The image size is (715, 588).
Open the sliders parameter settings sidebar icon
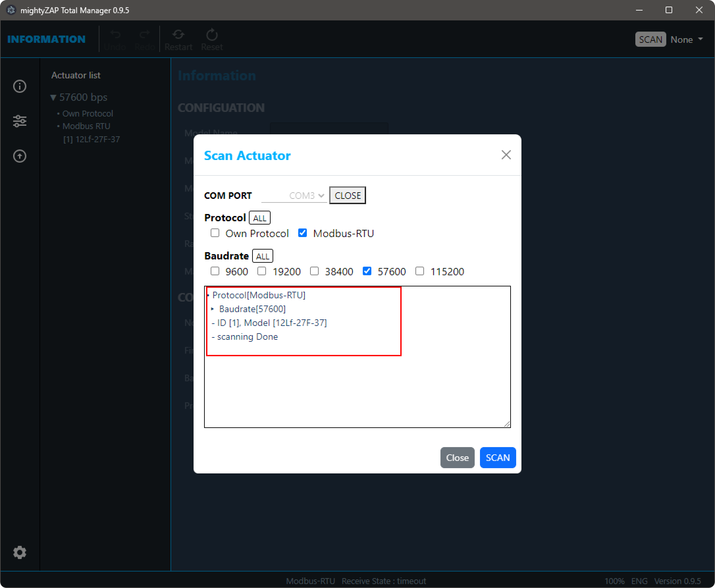[x=20, y=121]
